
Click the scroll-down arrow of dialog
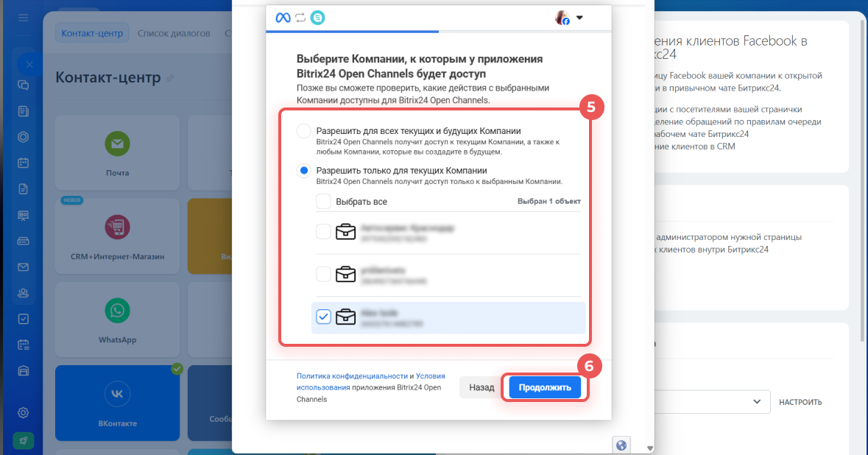(x=650, y=448)
